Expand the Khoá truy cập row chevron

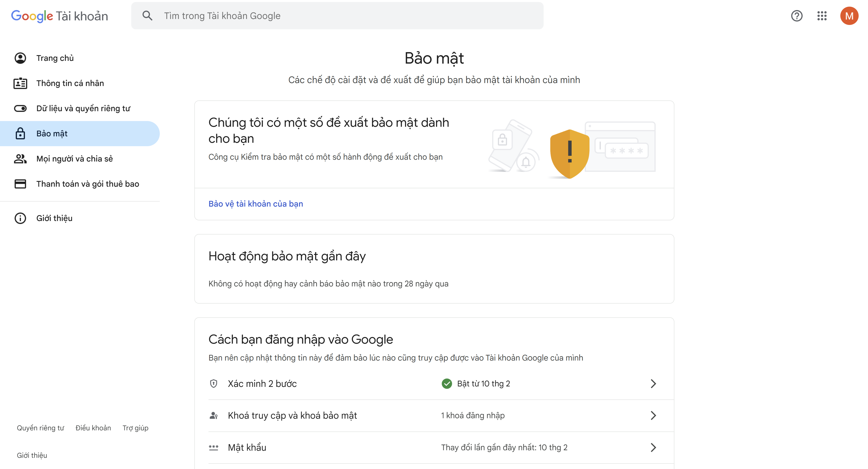click(x=653, y=415)
